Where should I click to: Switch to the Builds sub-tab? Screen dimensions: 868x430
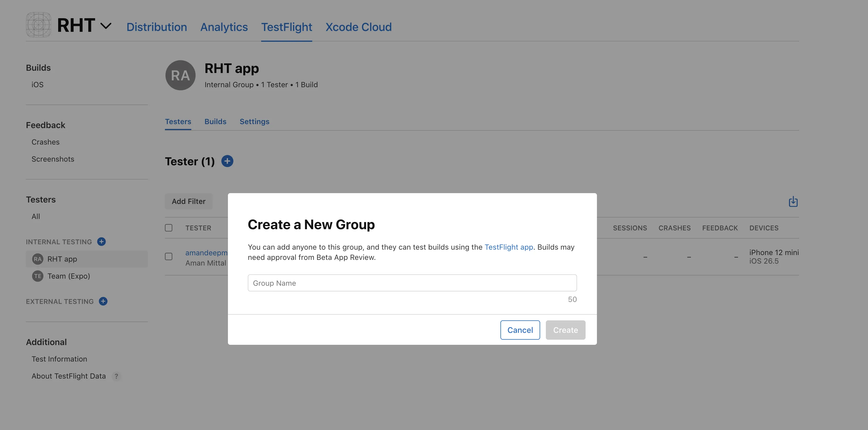point(215,121)
